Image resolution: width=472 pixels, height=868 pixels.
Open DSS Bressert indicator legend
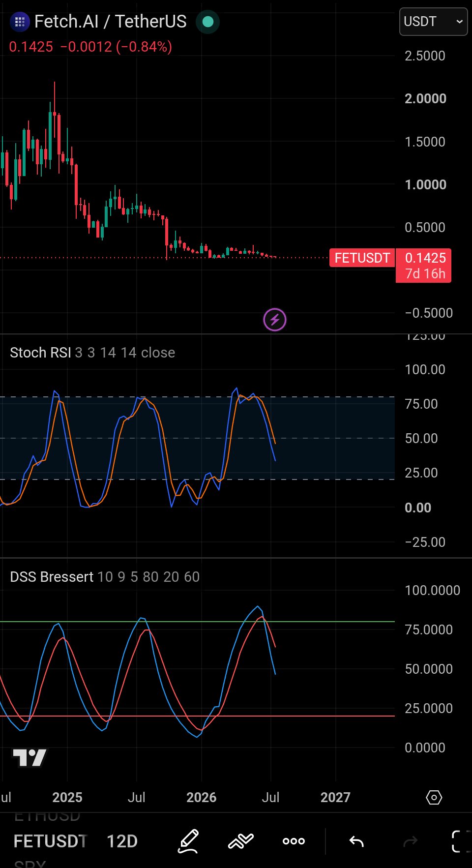pyautogui.click(x=105, y=576)
